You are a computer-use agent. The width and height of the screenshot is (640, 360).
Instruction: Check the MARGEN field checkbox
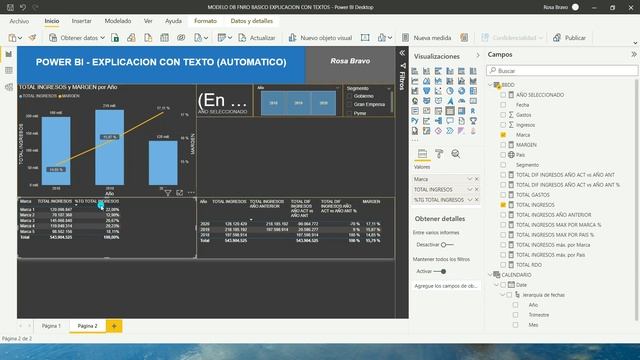click(503, 145)
